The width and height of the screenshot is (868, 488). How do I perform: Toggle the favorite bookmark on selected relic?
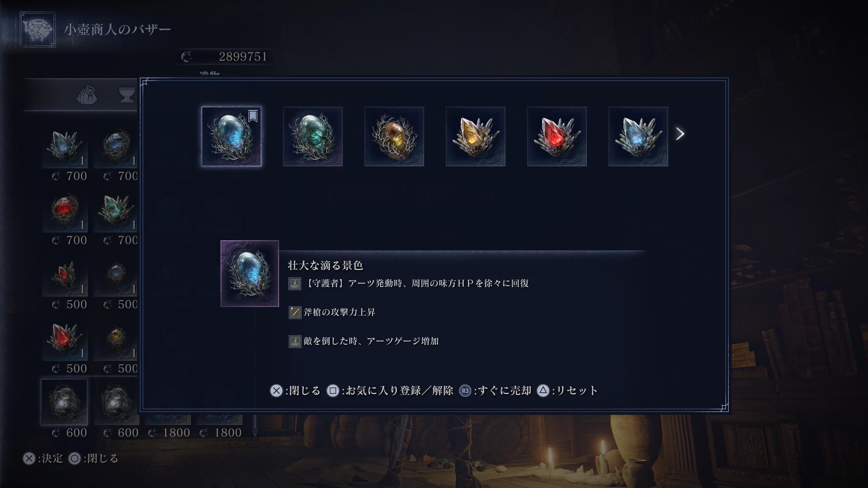pos(253,116)
